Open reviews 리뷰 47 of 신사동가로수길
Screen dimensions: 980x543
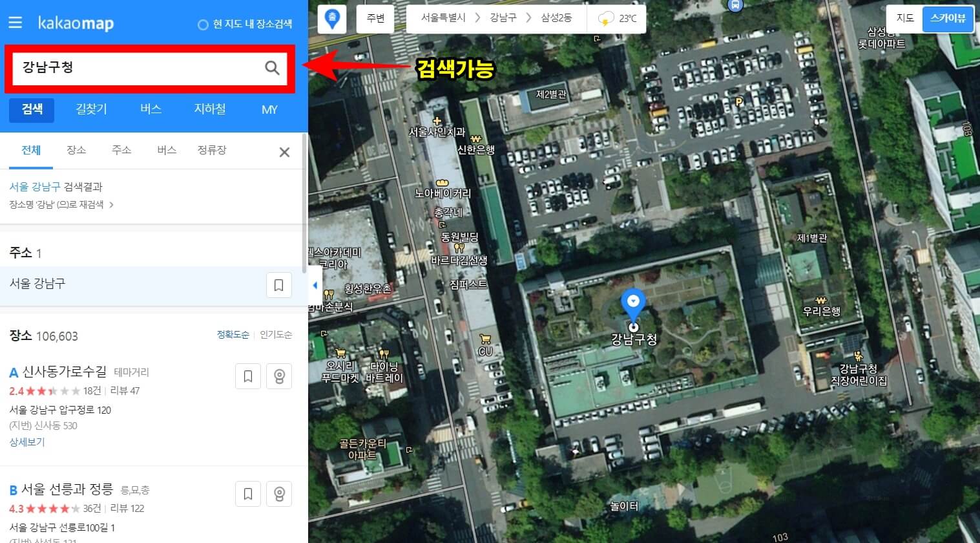pos(125,390)
